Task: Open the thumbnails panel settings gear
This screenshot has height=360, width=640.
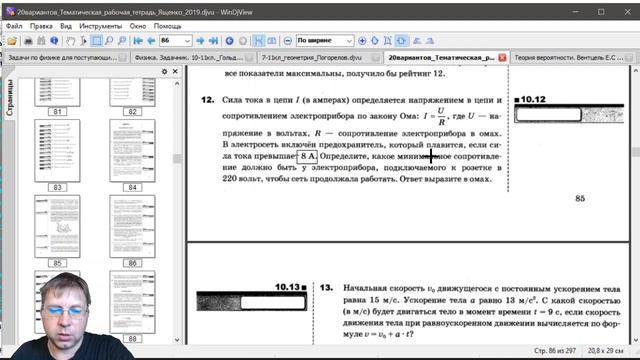Action: (x=164, y=71)
